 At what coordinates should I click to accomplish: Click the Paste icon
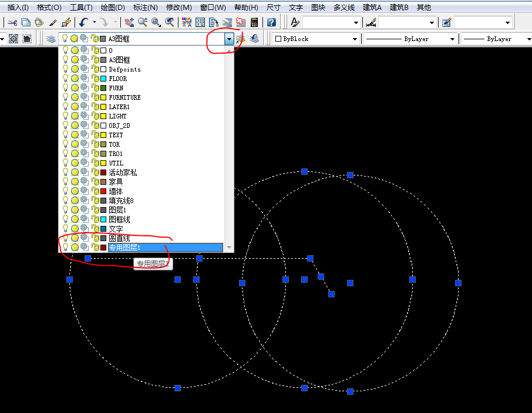click(39, 23)
